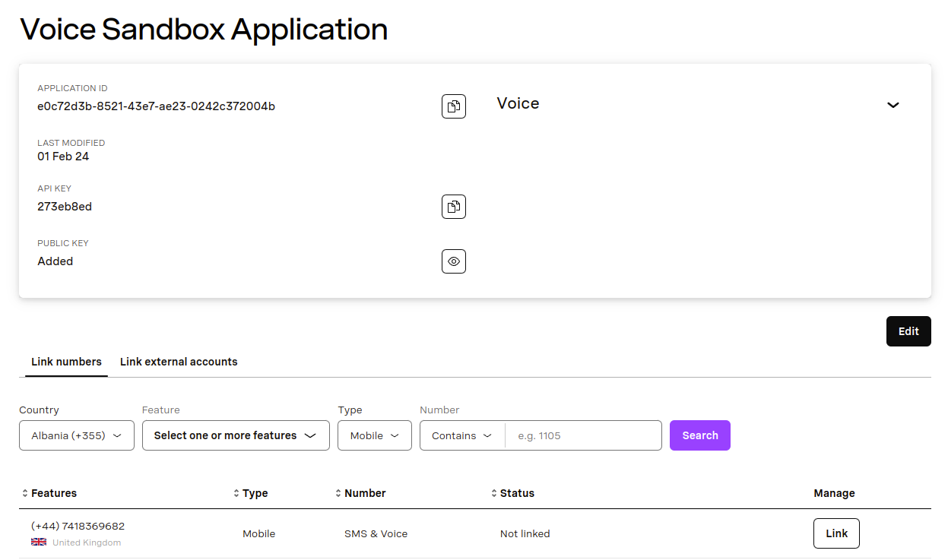Image resolution: width=948 pixels, height=560 pixels.
Task: Click the United Kingdom flag icon
Action: click(38, 541)
